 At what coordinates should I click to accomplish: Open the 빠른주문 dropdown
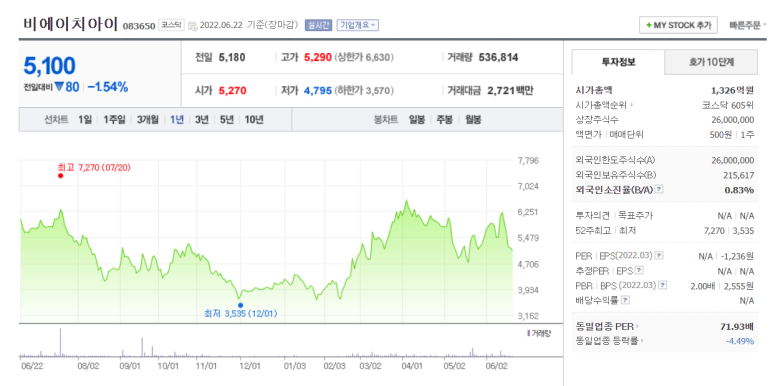tap(748, 26)
